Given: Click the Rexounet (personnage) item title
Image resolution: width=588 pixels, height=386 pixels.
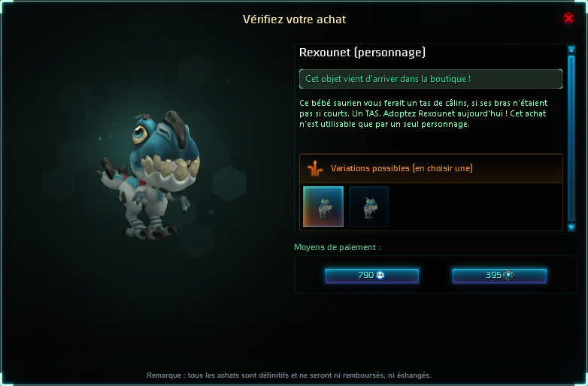Looking at the screenshot, I should [x=362, y=53].
